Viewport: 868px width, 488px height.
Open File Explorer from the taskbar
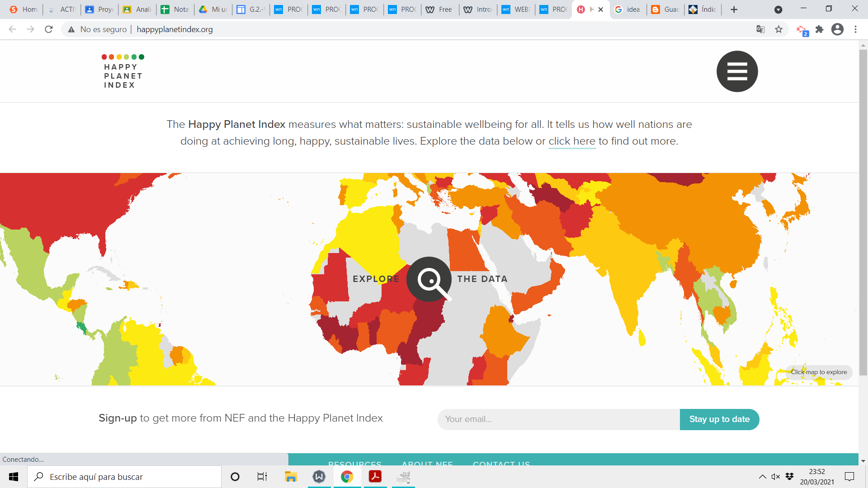(291, 477)
